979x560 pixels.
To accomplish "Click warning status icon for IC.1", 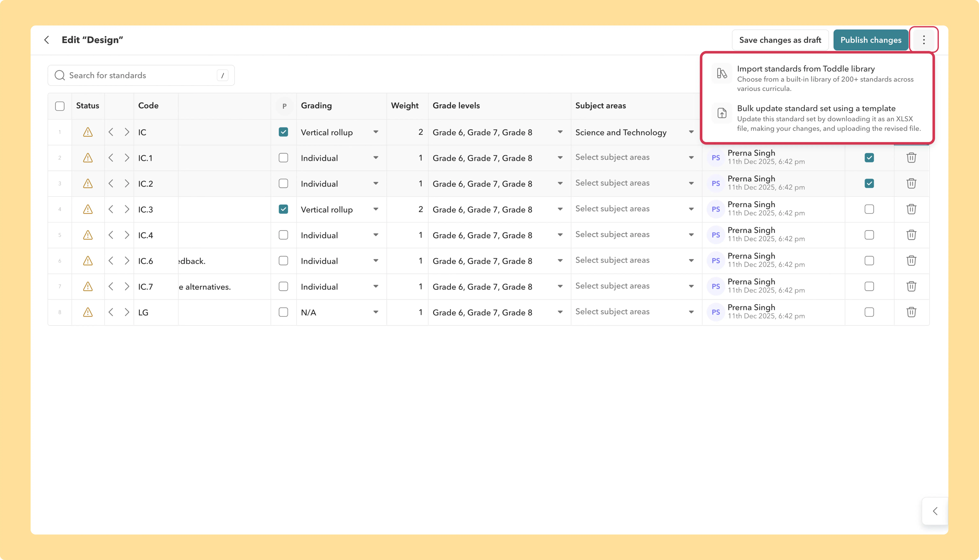I will (88, 158).
